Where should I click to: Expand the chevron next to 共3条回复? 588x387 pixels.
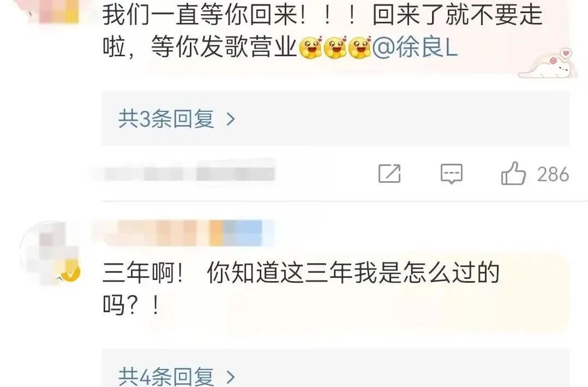pyautogui.click(x=231, y=120)
